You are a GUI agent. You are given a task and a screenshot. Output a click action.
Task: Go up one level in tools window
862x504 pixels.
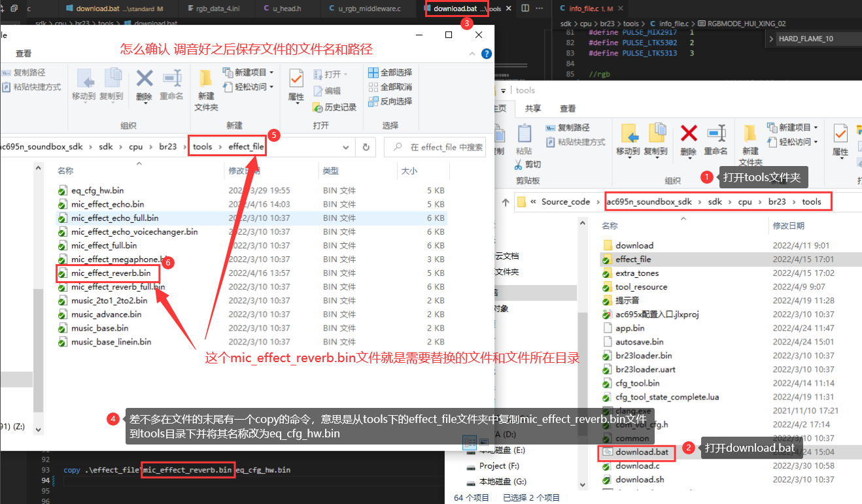pyautogui.click(x=505, y=202)
